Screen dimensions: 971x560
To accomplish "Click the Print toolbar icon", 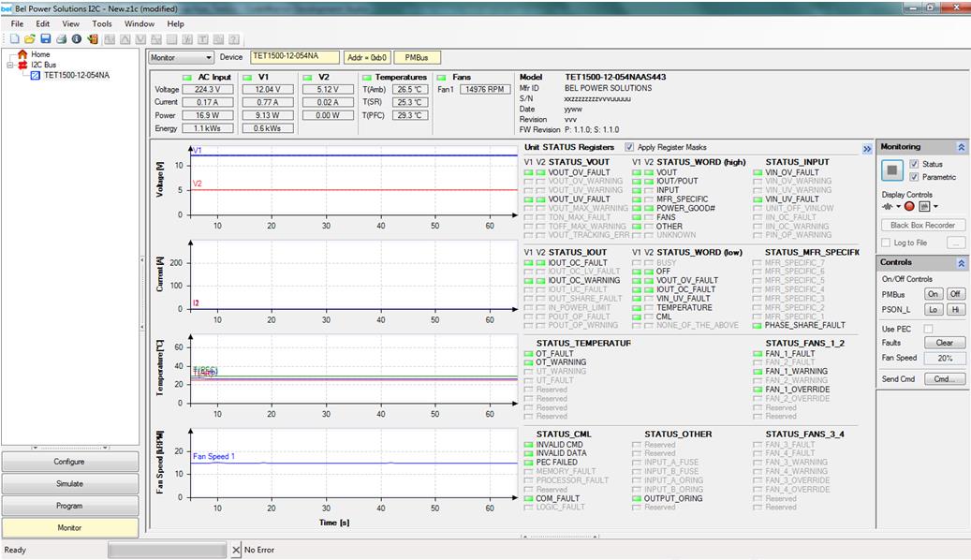I will click(x=61, y=39).
